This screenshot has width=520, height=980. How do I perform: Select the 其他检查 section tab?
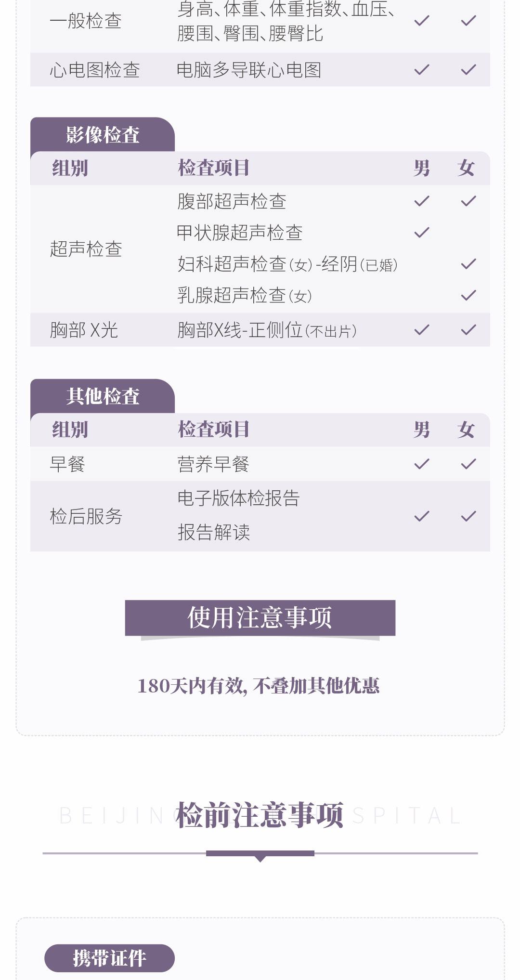tap(103, 396)
